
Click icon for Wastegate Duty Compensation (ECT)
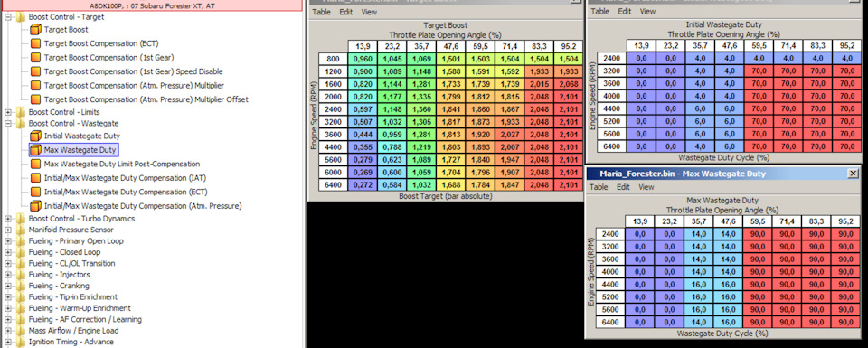[x=35, y=192]
